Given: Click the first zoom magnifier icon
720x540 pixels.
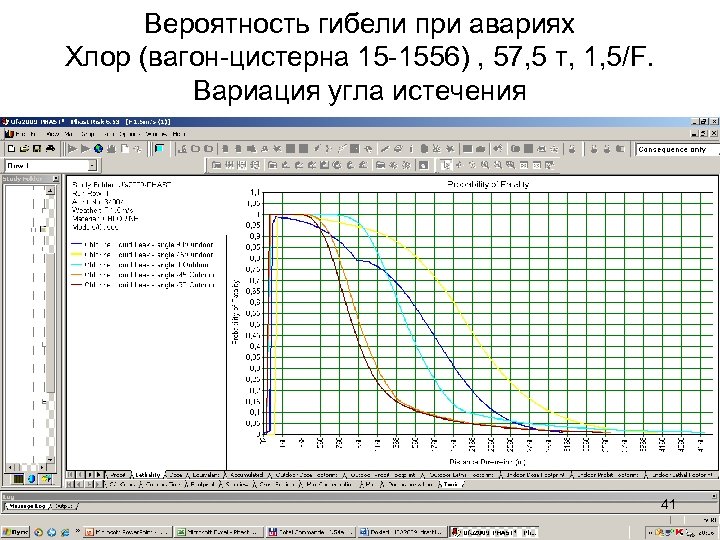Looking at the screenshot, I should pyautogui.click(x=484, y=165).
